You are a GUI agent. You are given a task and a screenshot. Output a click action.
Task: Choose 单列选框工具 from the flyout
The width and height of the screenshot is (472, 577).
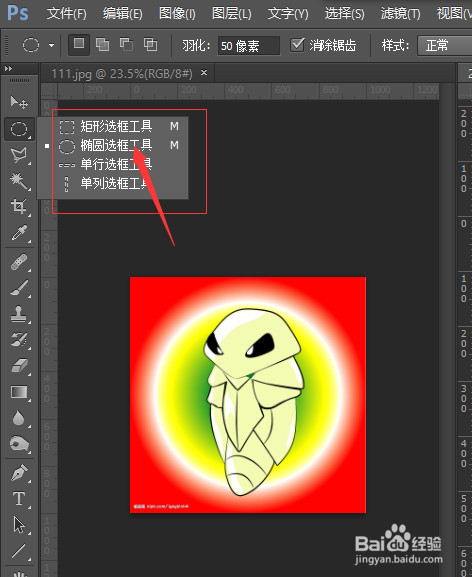click(113, 183)
